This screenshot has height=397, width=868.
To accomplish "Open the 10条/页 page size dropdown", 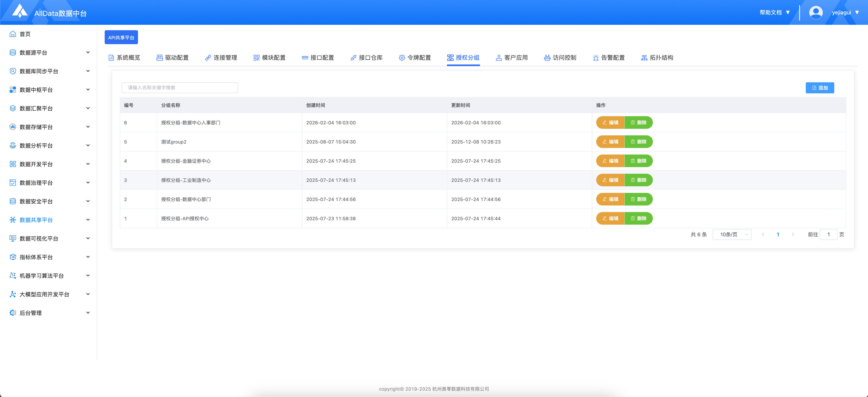I will point(732,234).
